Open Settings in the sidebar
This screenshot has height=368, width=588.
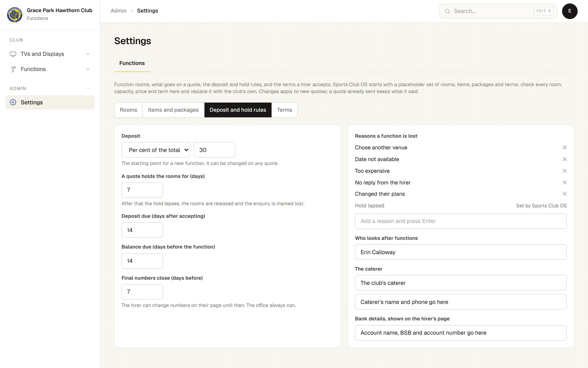pyautogui.click(x=50, y=102)
